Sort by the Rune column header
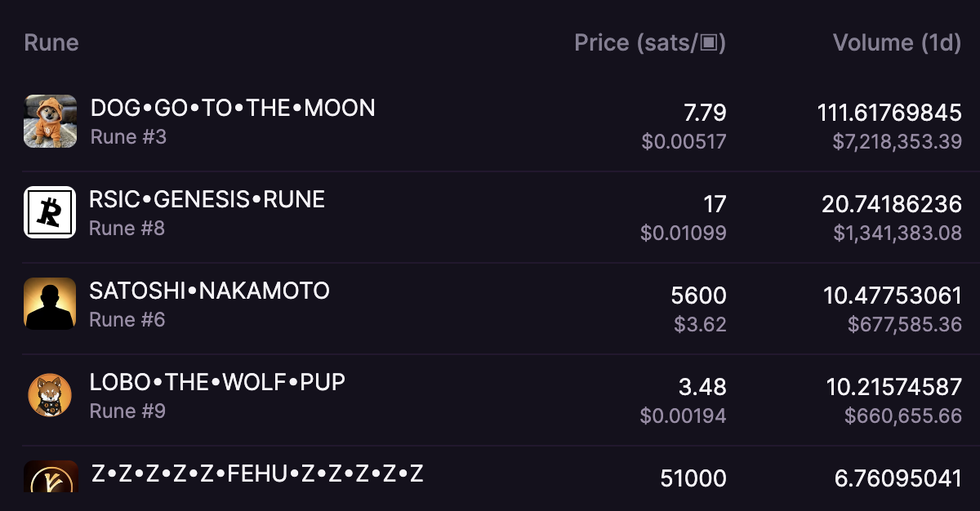Viewport: 980px width, 511px height. click(51, 42)
